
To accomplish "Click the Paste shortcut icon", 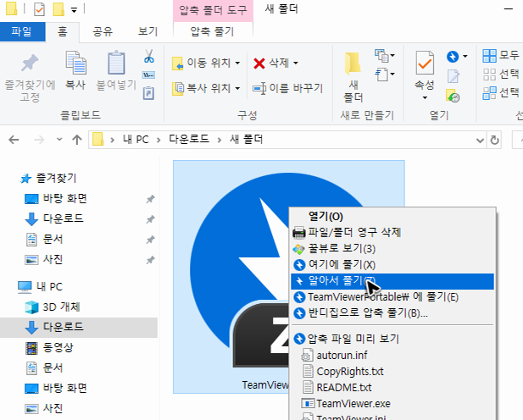I will [148, 93].
